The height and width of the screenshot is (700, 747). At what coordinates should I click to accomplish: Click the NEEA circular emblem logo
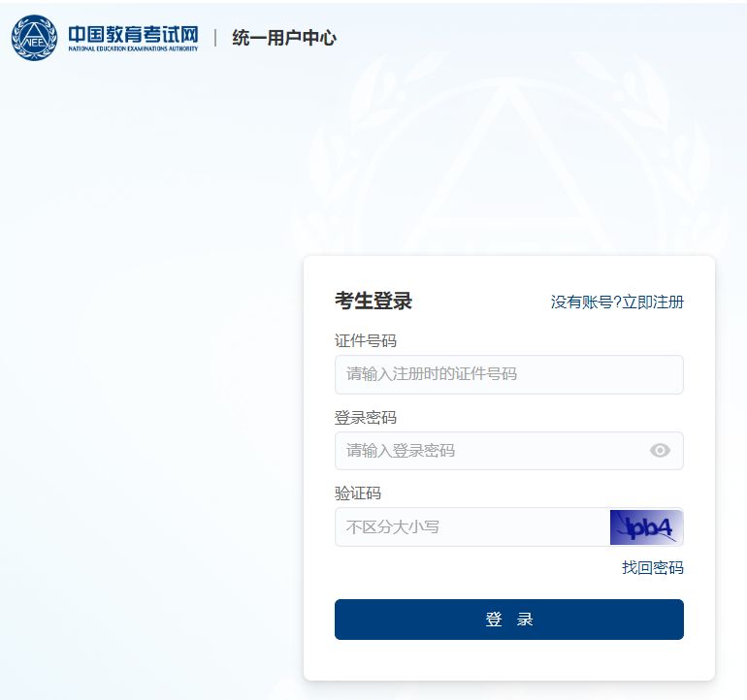[34, 37]
